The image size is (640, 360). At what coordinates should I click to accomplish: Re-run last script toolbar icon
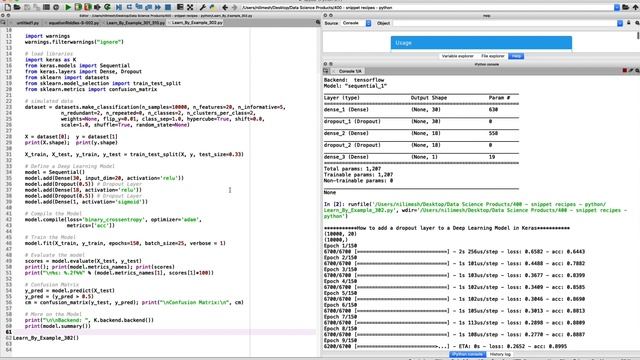pyautogui.click(x=107, y=7)
